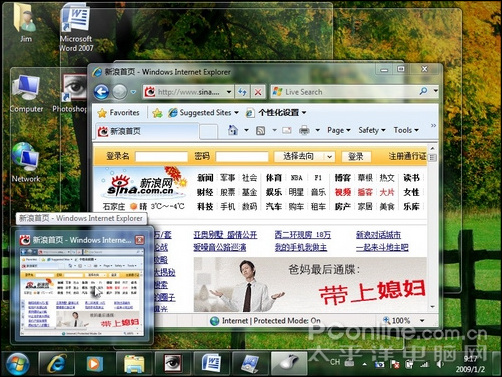Open the 选择去向 dropdown
The image size is (502, 377).
(304, 156)
